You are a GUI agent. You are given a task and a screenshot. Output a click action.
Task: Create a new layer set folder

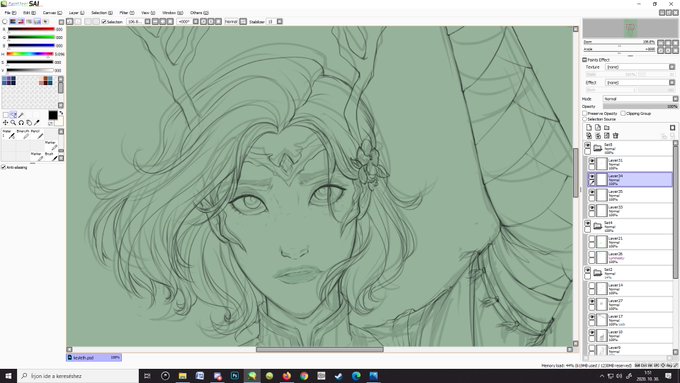point(607,128)
